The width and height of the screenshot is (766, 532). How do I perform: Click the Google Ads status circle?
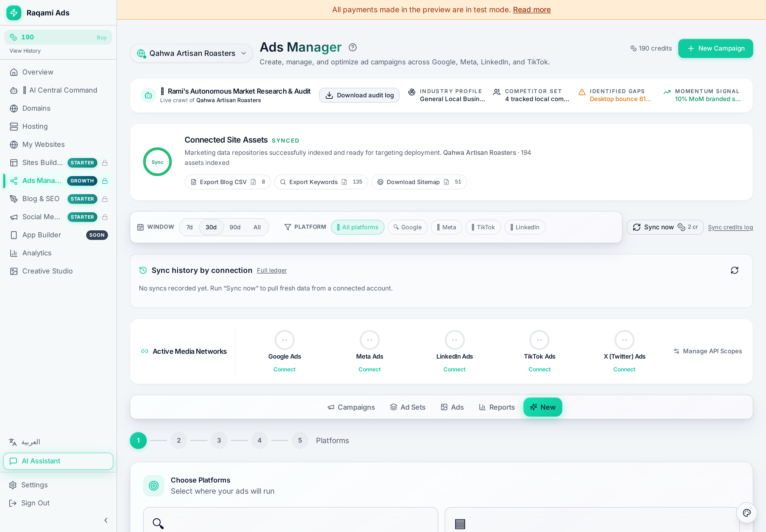pyautogui.click(x=284, y=340)
